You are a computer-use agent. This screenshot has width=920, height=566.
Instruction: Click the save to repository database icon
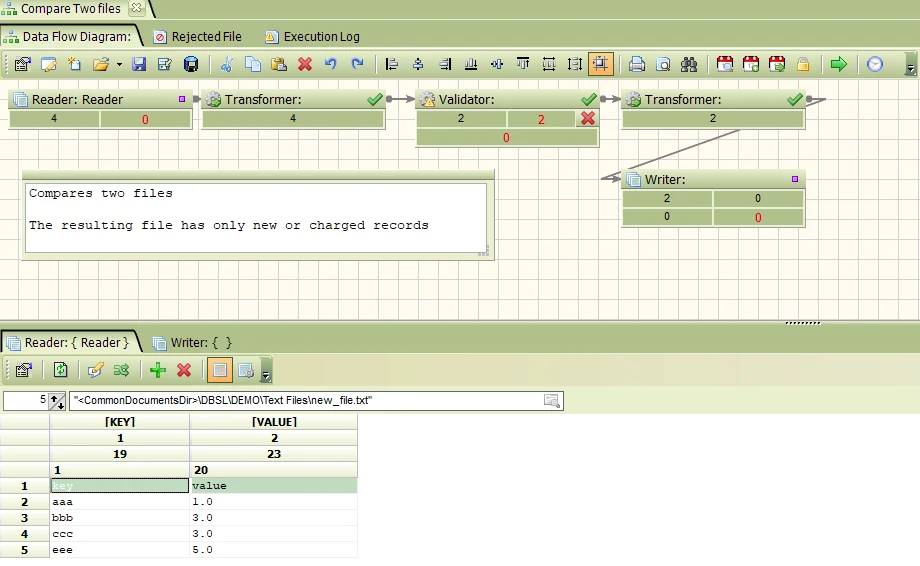191,64
